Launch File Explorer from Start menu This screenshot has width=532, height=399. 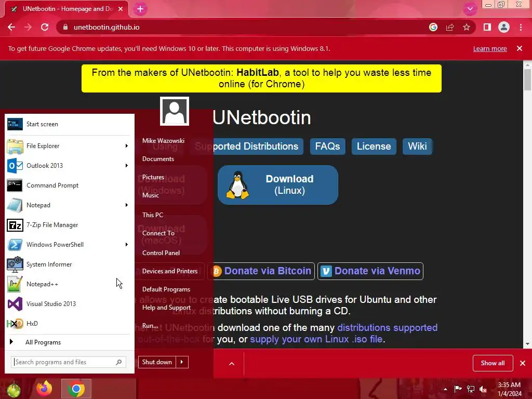pos(15,146)
